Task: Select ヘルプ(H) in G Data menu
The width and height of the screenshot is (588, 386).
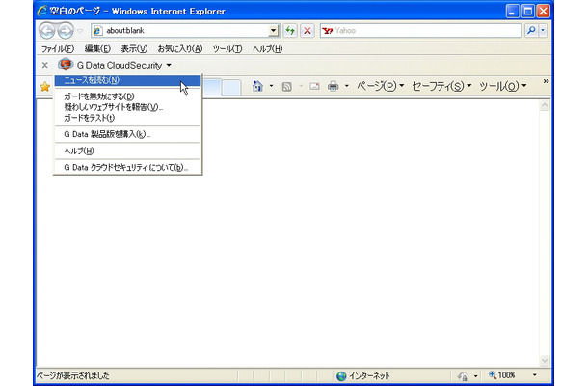Action: [x=127, y=151]
